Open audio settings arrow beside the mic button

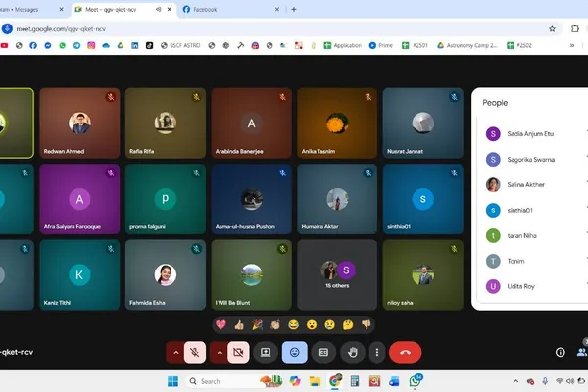[175, 352]
